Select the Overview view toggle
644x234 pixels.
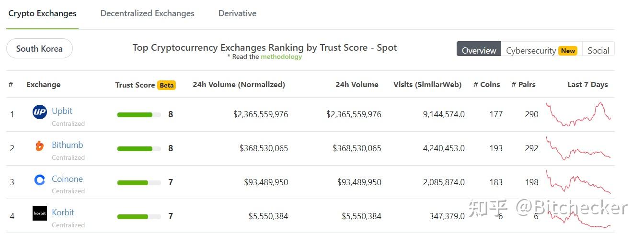tap(479, 50)
